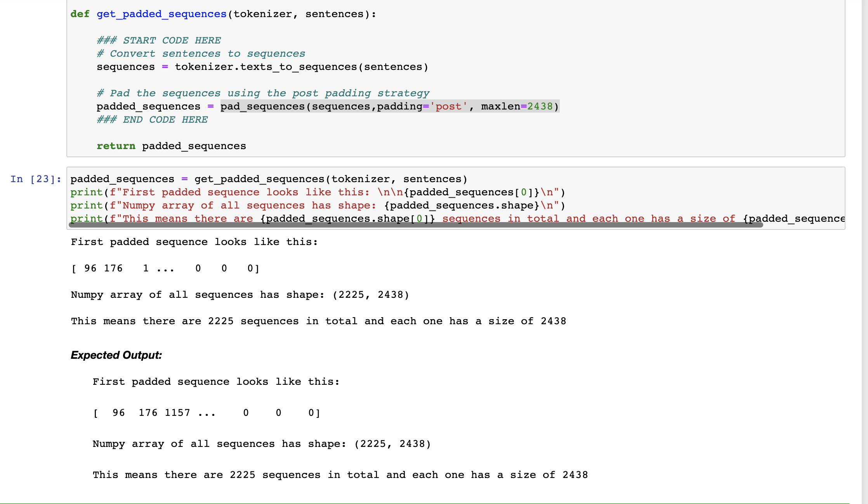This screenshot has width=868, height=504.
Task: Place cursor on the 'post' string
Action: pos(448,106)
